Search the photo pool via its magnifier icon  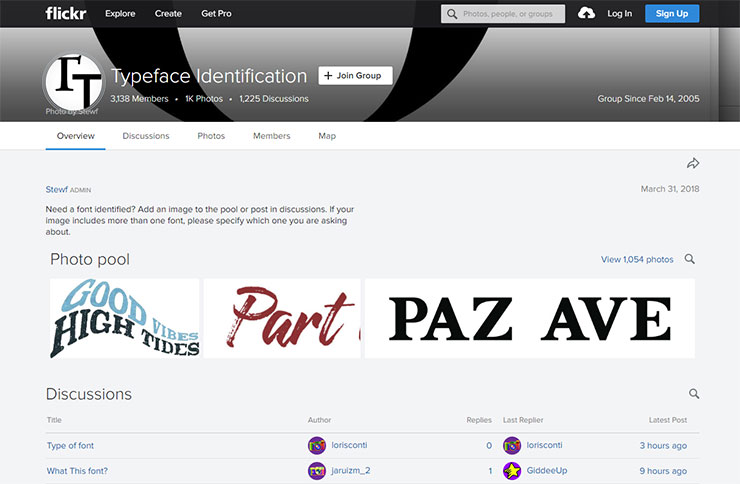tap(690, 259)
